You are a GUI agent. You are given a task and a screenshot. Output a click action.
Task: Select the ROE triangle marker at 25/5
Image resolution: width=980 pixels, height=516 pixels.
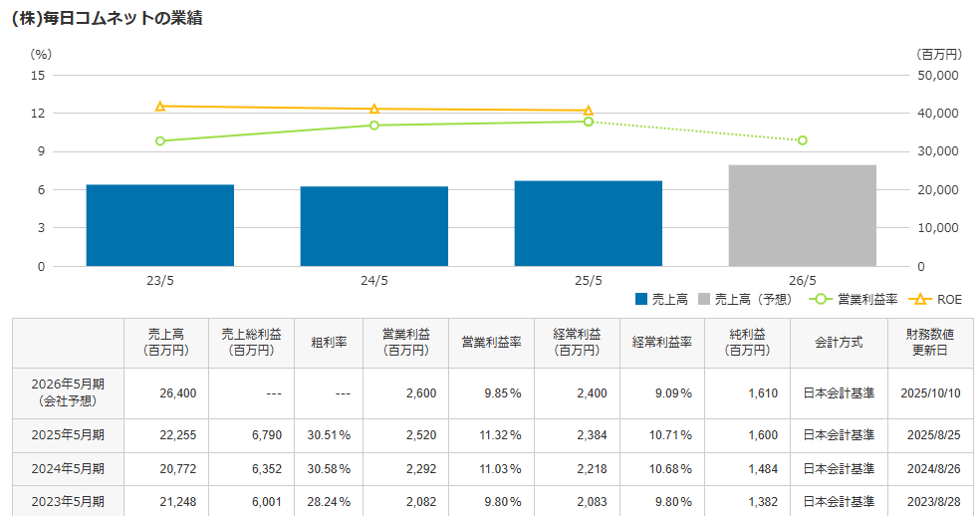pos(589,111)
